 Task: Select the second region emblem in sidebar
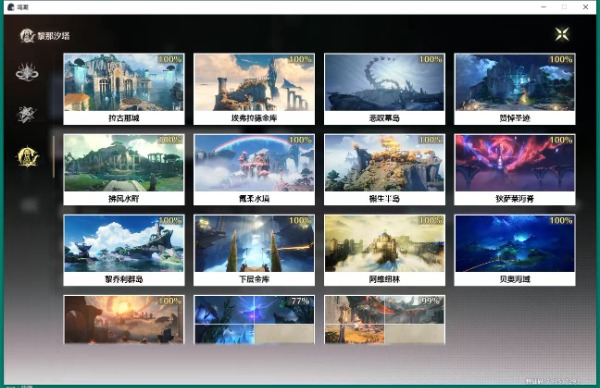pyautogui.click(x=26, y=114)
